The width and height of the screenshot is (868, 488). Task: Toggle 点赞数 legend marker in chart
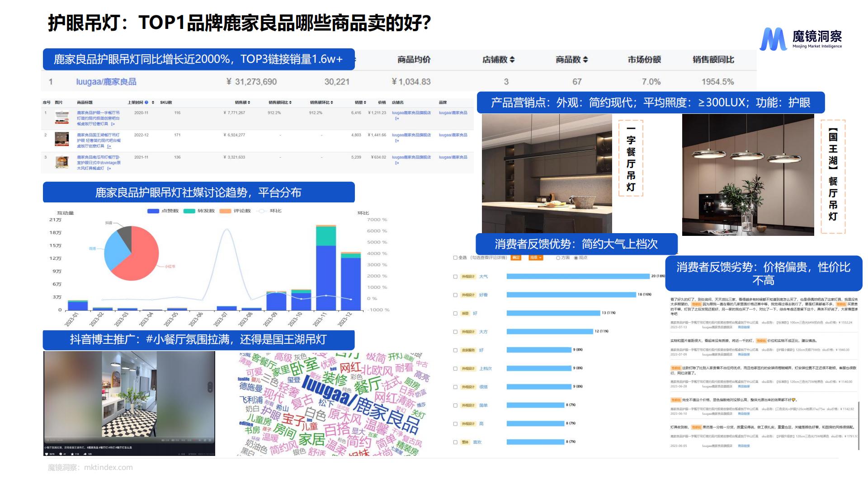coord(153,211)
